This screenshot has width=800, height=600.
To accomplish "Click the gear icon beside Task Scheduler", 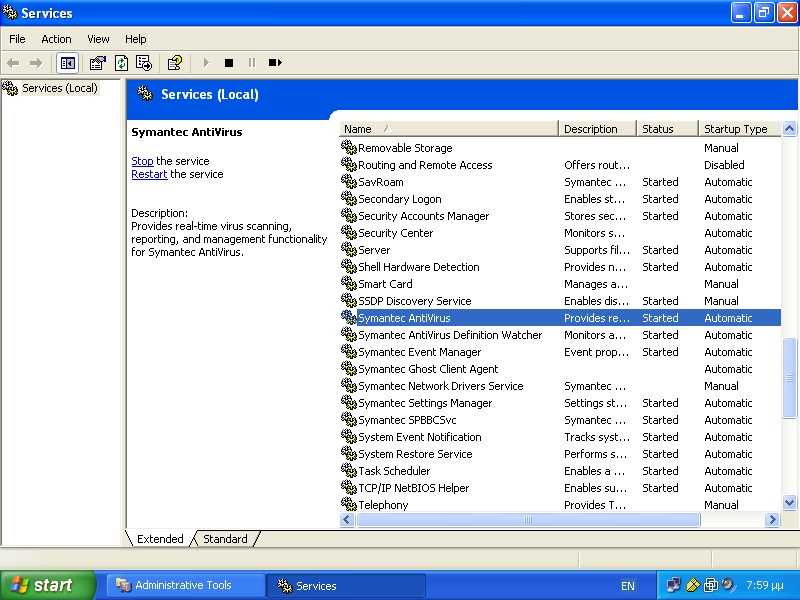I will [348, 470].
